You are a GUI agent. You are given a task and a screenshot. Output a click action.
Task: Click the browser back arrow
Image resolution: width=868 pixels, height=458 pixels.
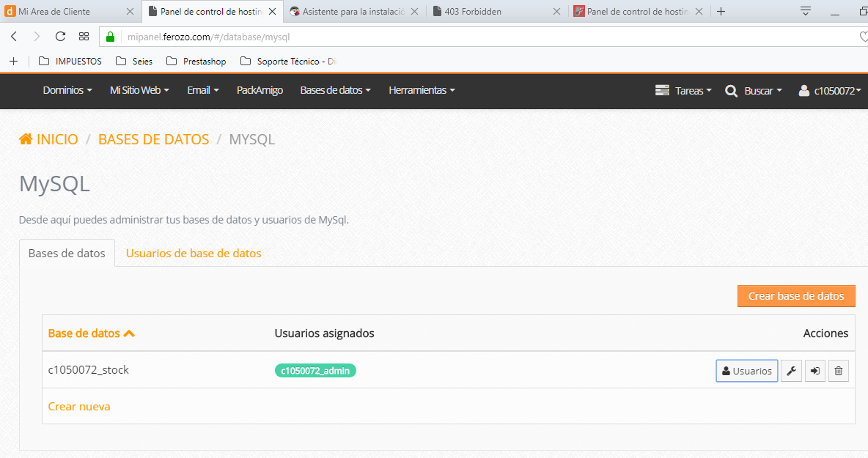(15, 37)
